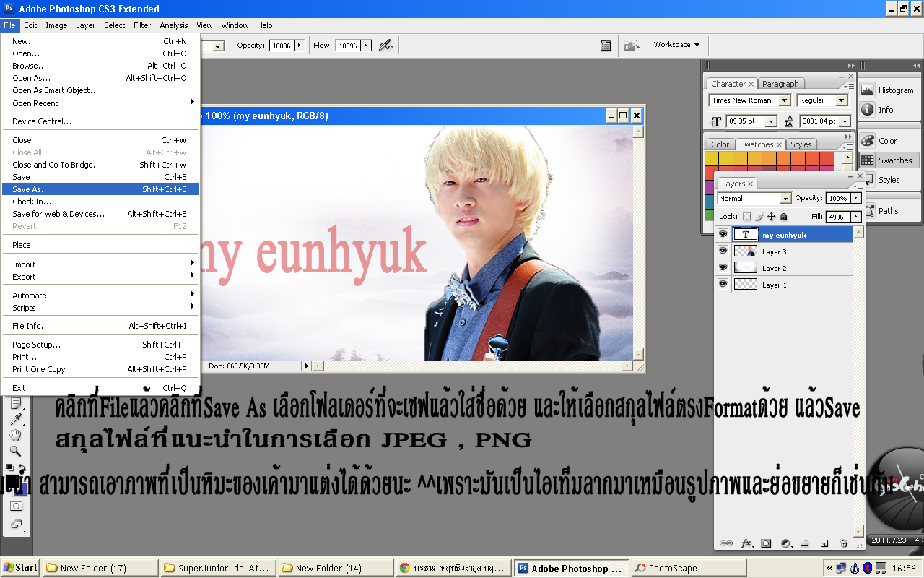Create a new layer

(x=824, y=543)
